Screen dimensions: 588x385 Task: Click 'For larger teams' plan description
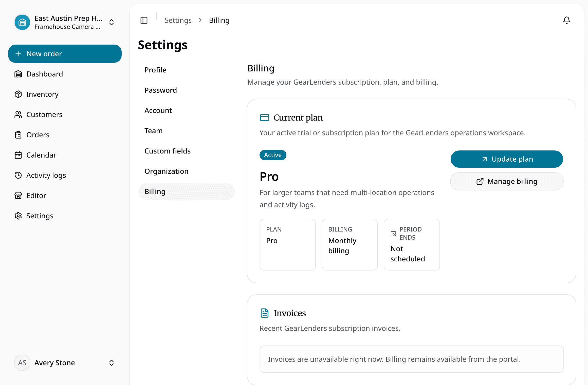point(347,199)
